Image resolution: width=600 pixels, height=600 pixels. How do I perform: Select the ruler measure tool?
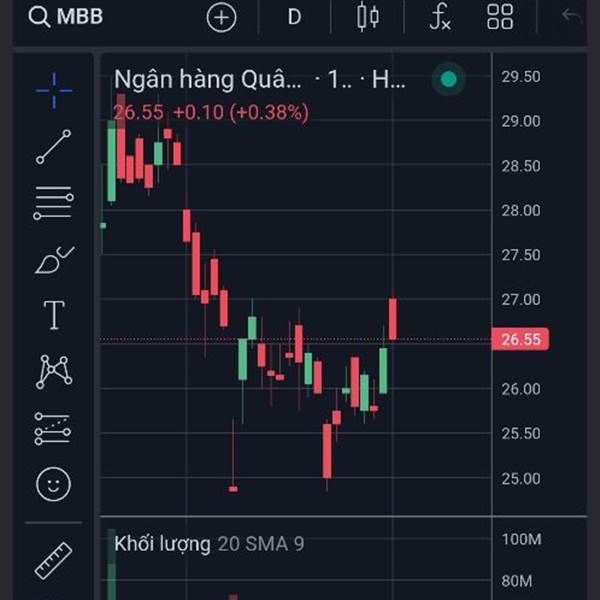pos(54,560)
